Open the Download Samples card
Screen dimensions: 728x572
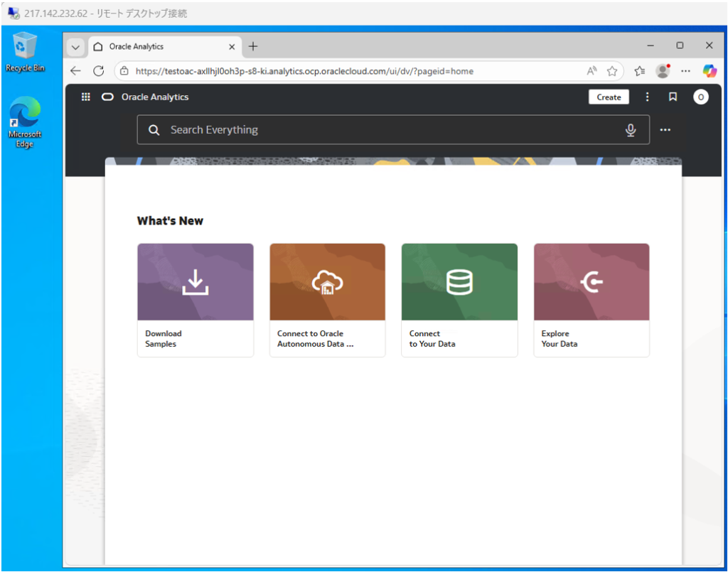tap(195, 299)
